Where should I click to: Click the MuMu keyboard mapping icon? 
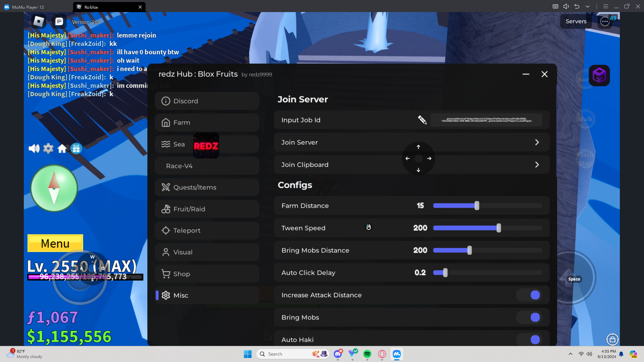[x=555, y=6]
